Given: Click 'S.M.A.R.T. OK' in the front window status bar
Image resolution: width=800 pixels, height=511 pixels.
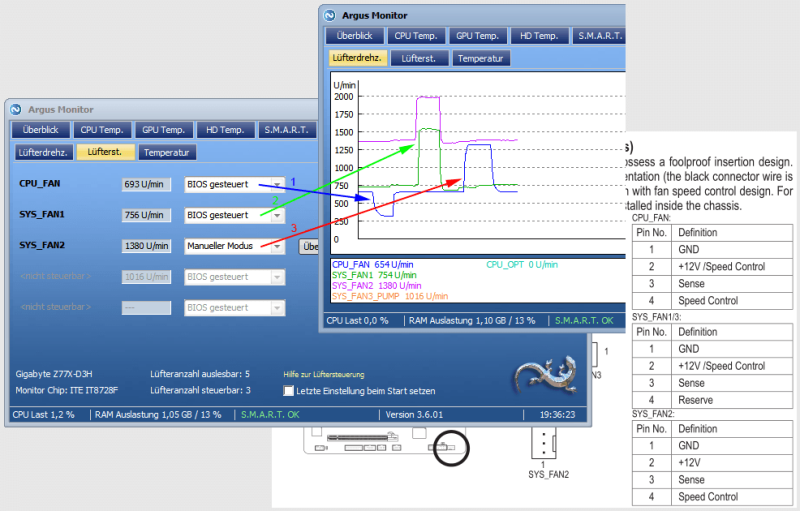Looking at the screenshot, I should [584, 321].
